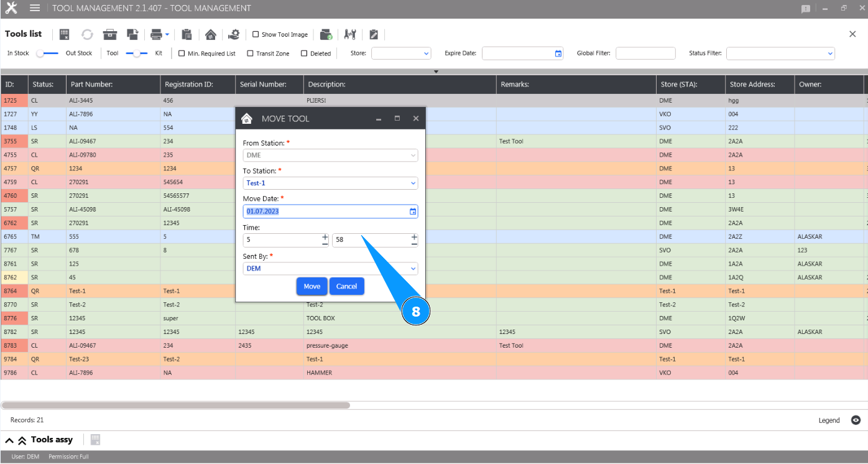Click the Legend eye icon
Viewport: 868px width, 464px height.
pos(856,420)
